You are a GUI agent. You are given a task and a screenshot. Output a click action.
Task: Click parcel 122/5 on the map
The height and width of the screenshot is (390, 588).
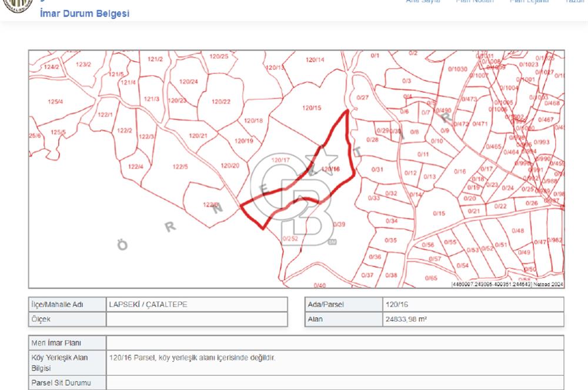pyautogui.click(x=180, y=166)
